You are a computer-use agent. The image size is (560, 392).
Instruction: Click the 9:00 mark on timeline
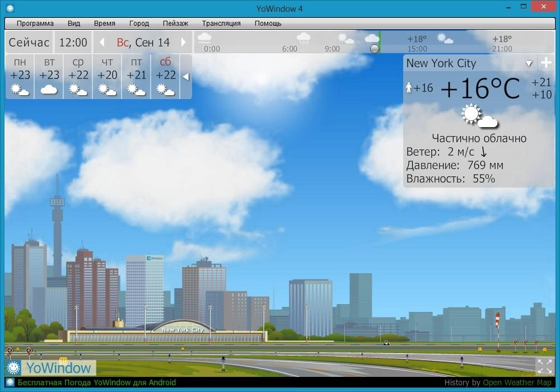point(332,49)
